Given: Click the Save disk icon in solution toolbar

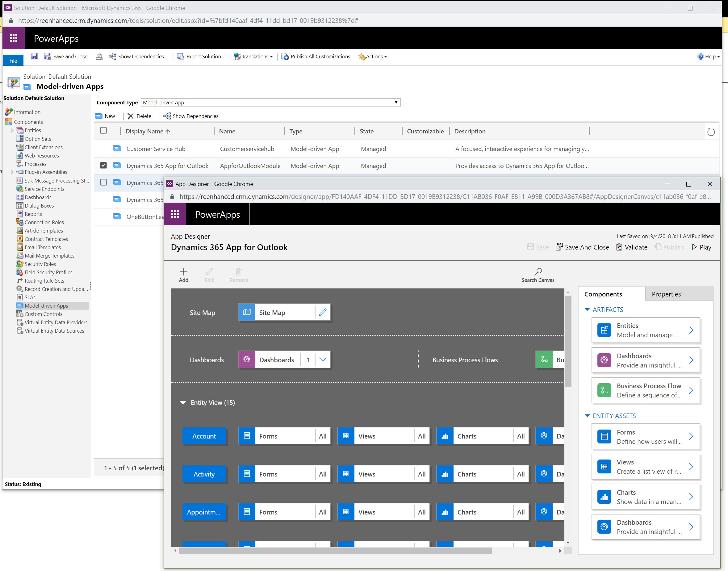Looking at the screenshot, I should (34, 56).
